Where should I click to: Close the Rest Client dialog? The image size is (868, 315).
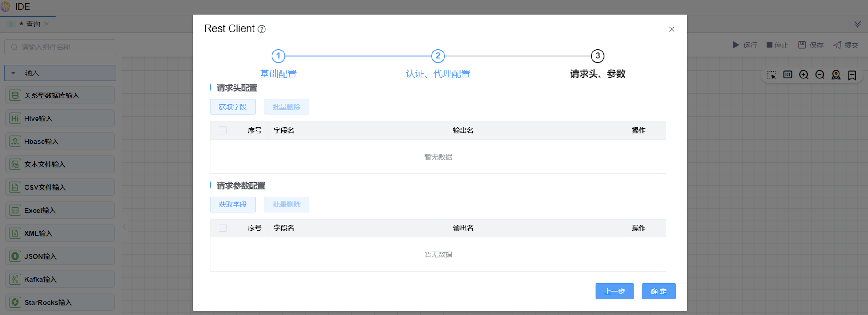tap(672, 29)
